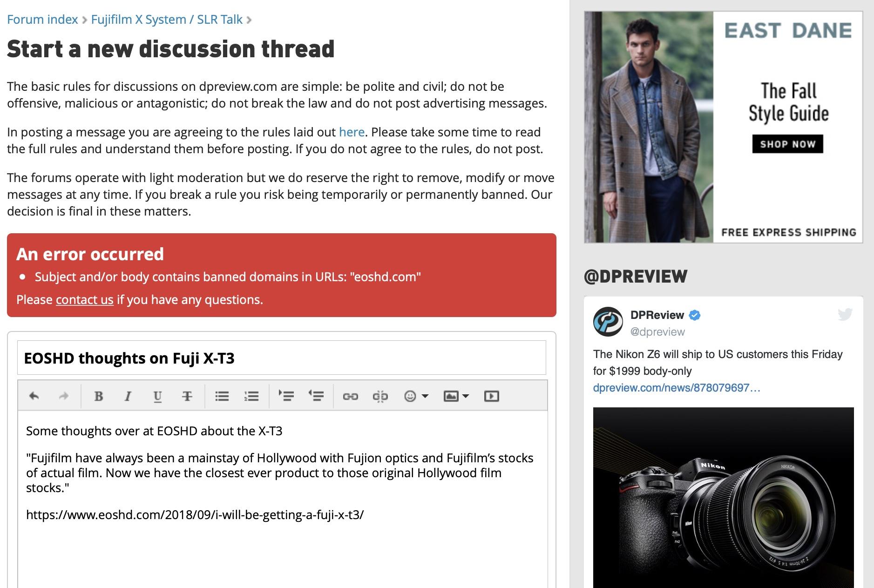Open the forum rules 'here' link
Image resolution: width=874 pixels, height=588 pixels.
click(x=352, y=132)
